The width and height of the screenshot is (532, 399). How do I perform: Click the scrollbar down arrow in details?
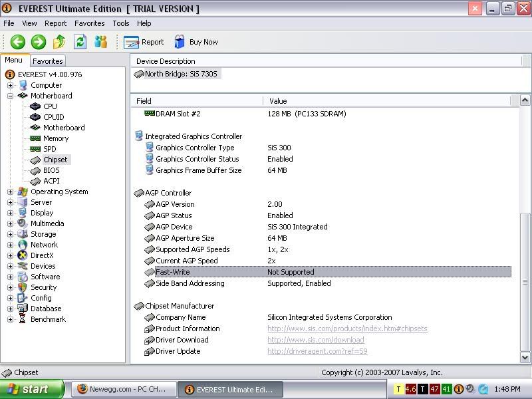(525, 357)
